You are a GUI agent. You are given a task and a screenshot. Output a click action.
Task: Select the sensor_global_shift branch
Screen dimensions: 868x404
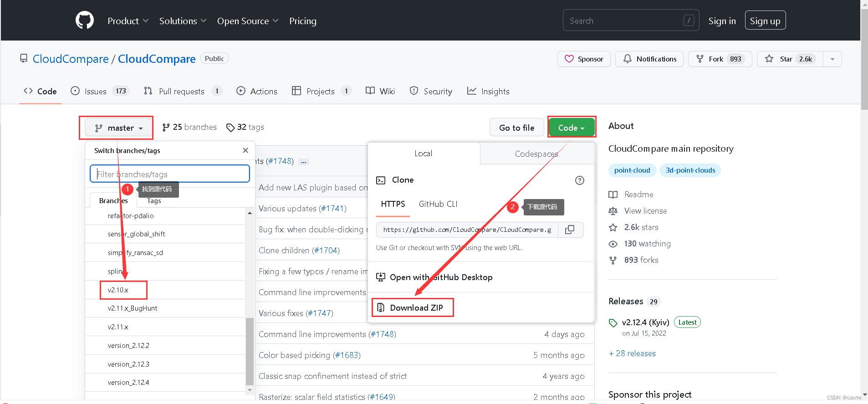pyautogui.click(x=165, y=234)
